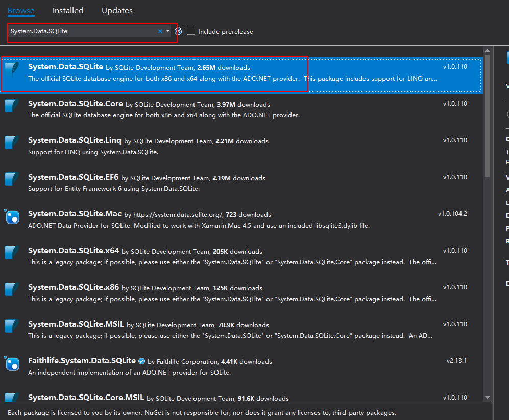Click the 'An independent implementation' description text
509x420 pixels.
point(129,373)
